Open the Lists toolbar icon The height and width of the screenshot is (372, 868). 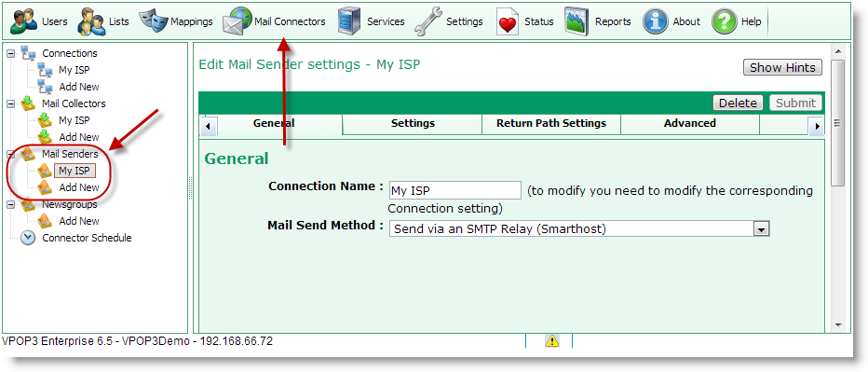(91, 21)
